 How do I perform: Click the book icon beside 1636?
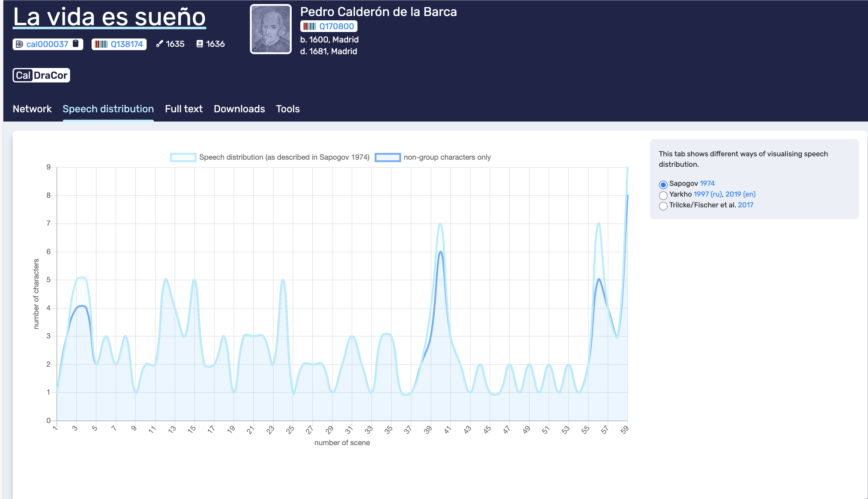199,44
